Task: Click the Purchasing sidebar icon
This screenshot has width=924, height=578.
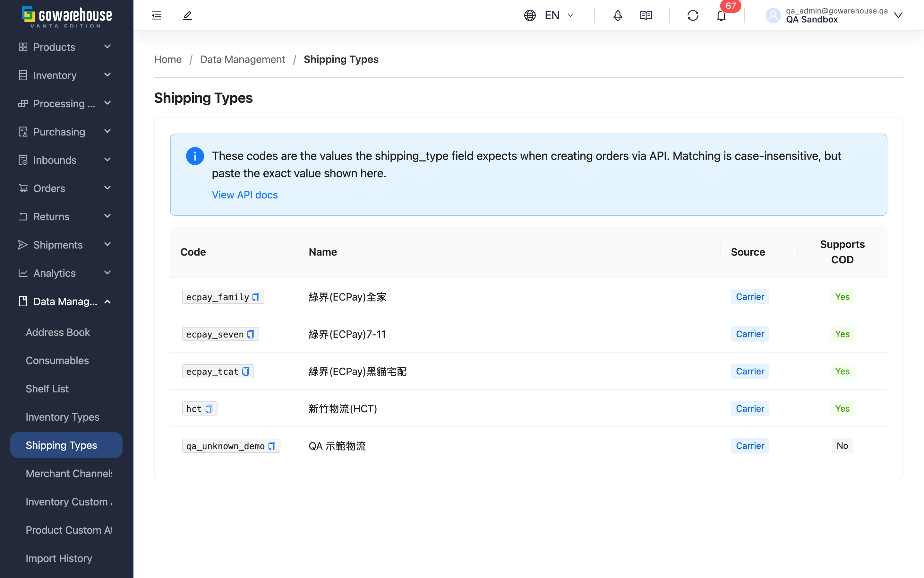Action: click(23, 132)
